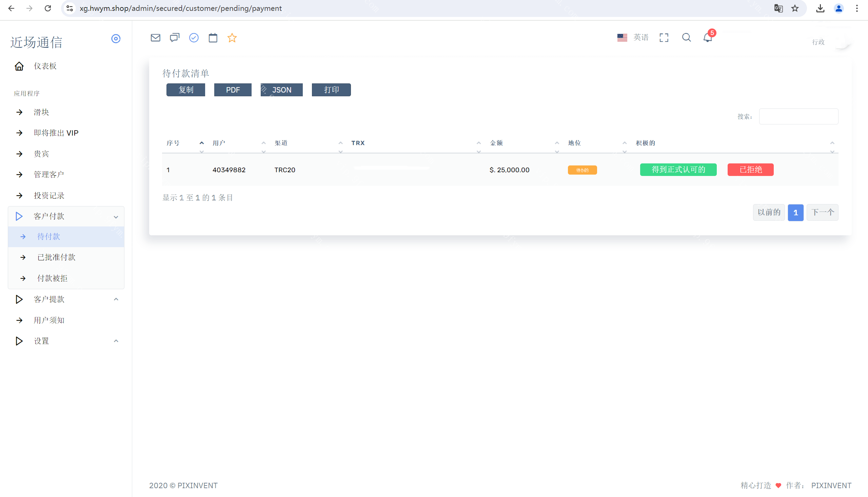
Task: Sort table by 序号 column
Action: point(173,143)
